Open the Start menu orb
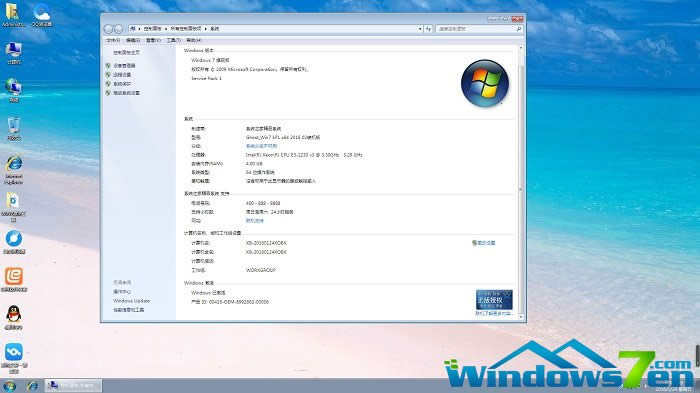The image size is (700, 393). point(9,386)
